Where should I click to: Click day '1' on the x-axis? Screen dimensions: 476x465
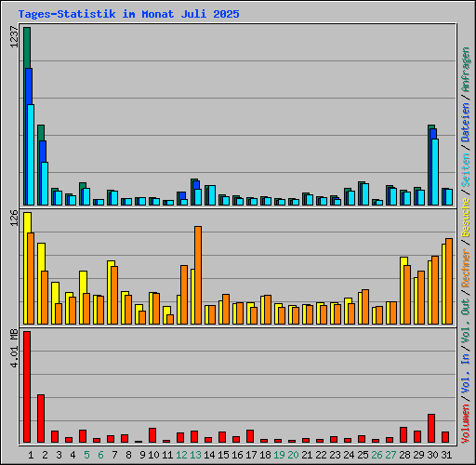pyautogui.click(x=31, y=455)
